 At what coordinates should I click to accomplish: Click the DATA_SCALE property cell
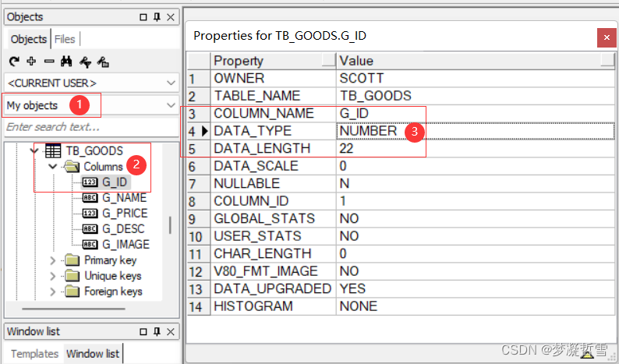coord(273,166)
